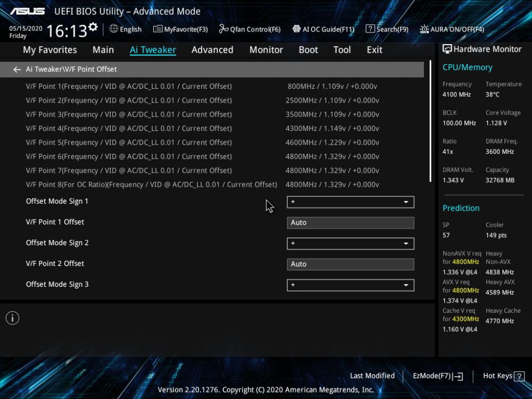Click V/F Point 8 (For OC Ratio) row

click(x=151, y=185)
